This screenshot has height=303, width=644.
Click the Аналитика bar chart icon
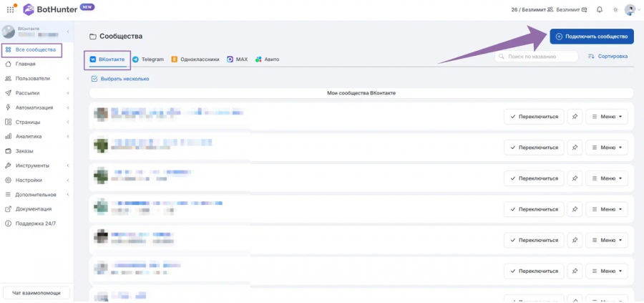pyautogui.click(x=8, y=137)
